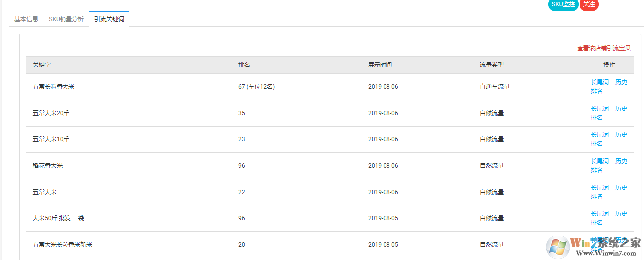Click the 排名 column header

click(x=244, y=65)
